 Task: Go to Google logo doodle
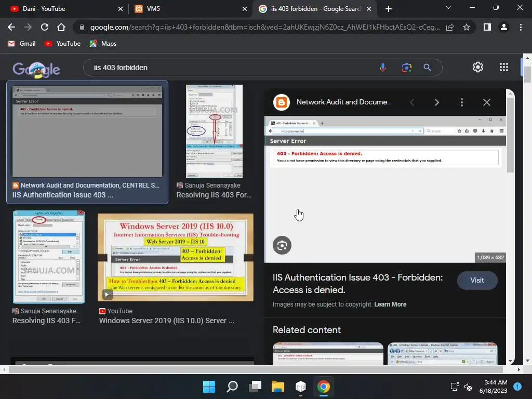36,70
